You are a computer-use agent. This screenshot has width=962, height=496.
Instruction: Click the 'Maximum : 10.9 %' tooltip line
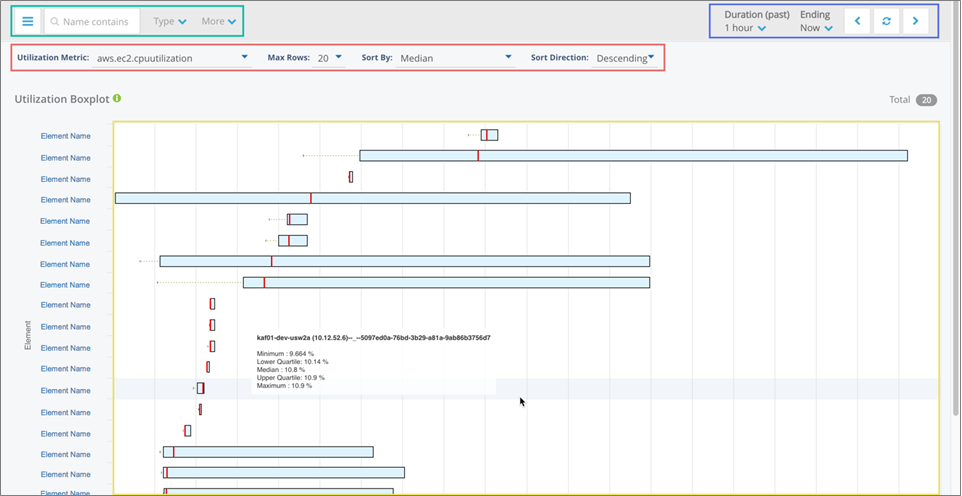pos(284,386)
